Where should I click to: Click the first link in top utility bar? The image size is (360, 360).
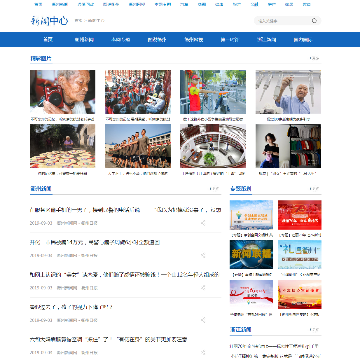pyautogui.click(x=38, y=4)
